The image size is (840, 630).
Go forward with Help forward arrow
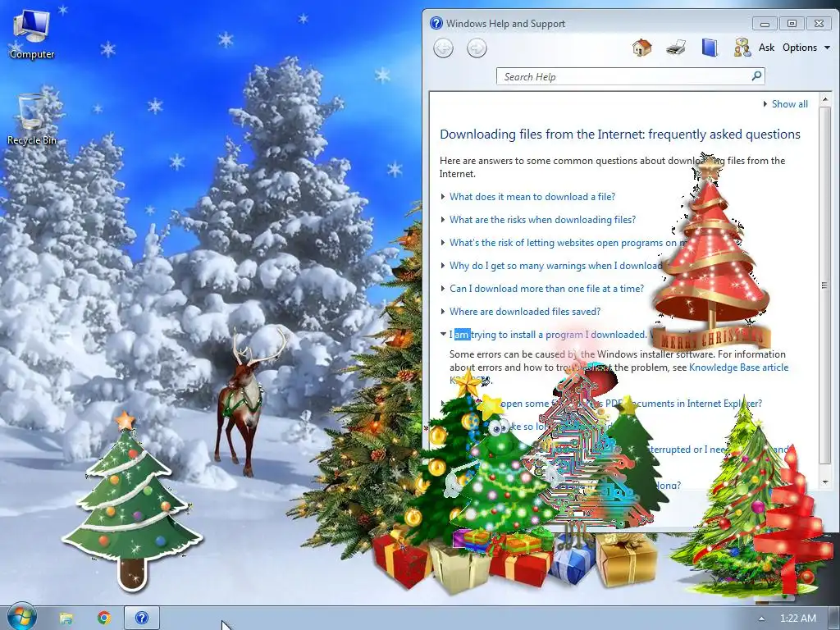(477, 48)
